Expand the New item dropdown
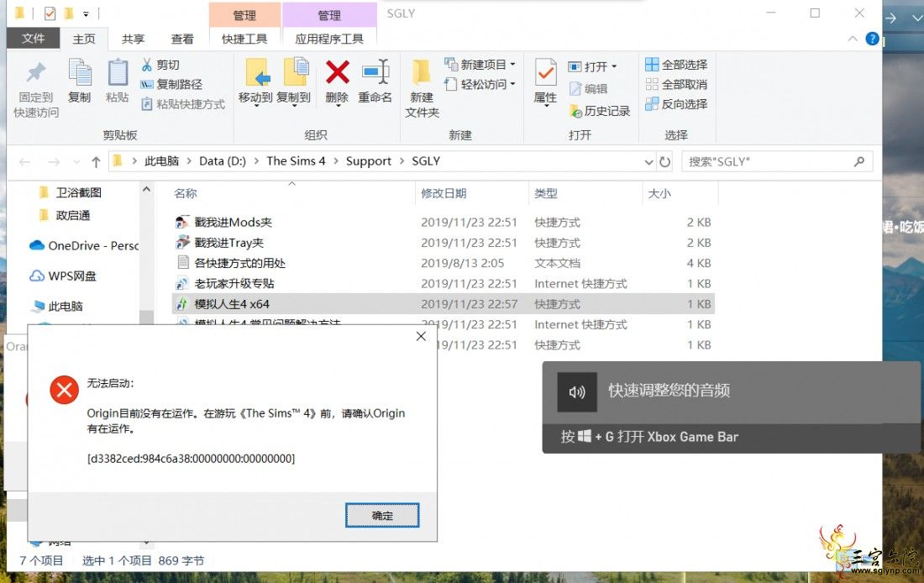 pyautogui.click(x=512, y=64)
